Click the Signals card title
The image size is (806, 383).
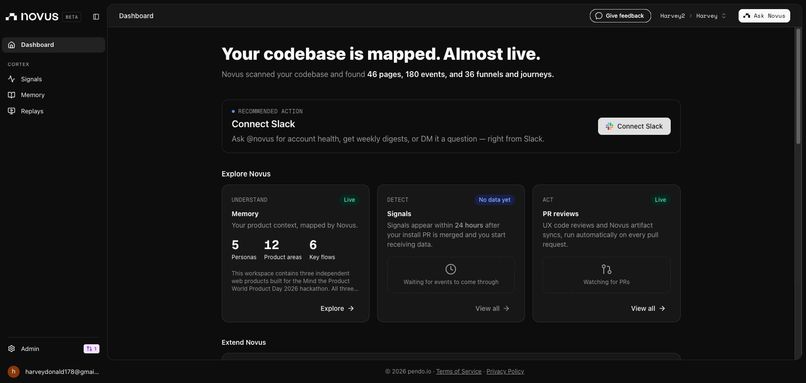(x=399, y=213)
